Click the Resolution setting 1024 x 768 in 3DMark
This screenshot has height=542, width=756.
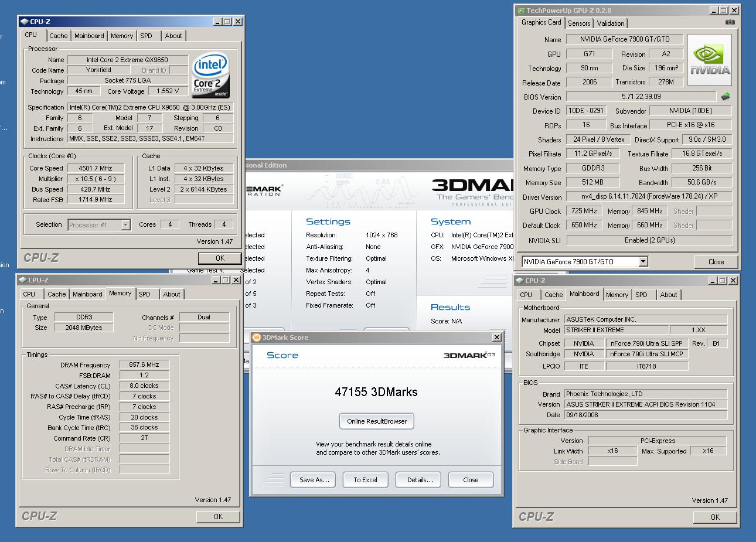(381, 235)
